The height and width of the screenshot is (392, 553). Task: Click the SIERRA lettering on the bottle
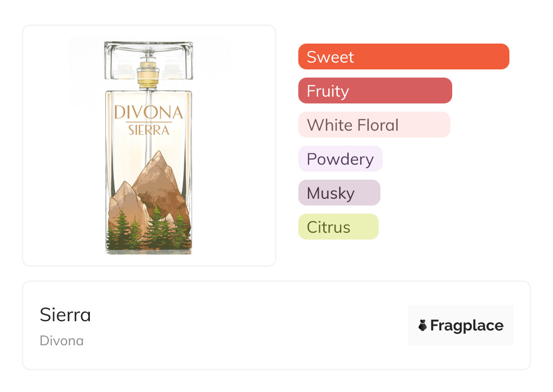click(x=148, y=130)
